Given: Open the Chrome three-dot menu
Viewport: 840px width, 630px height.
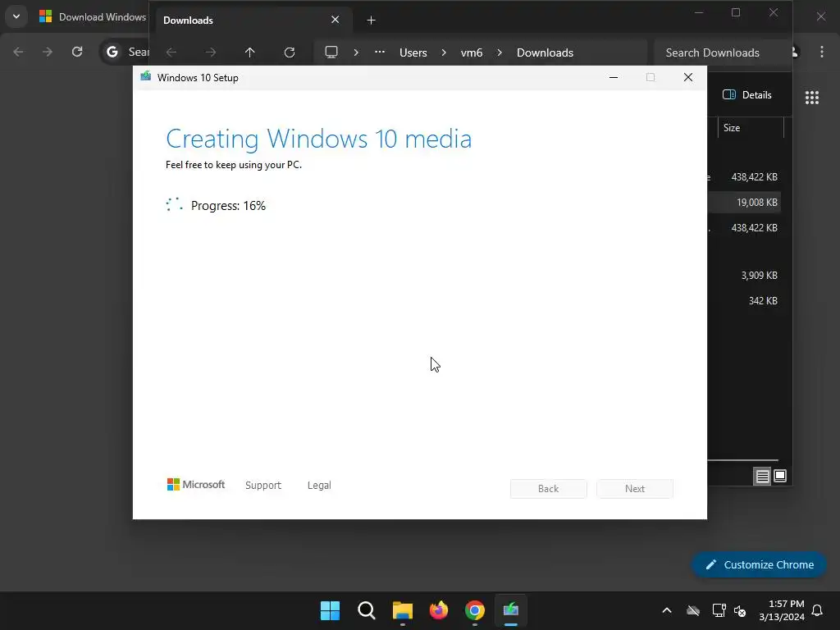Looking at the screenshot, I should tap(822, 52).
